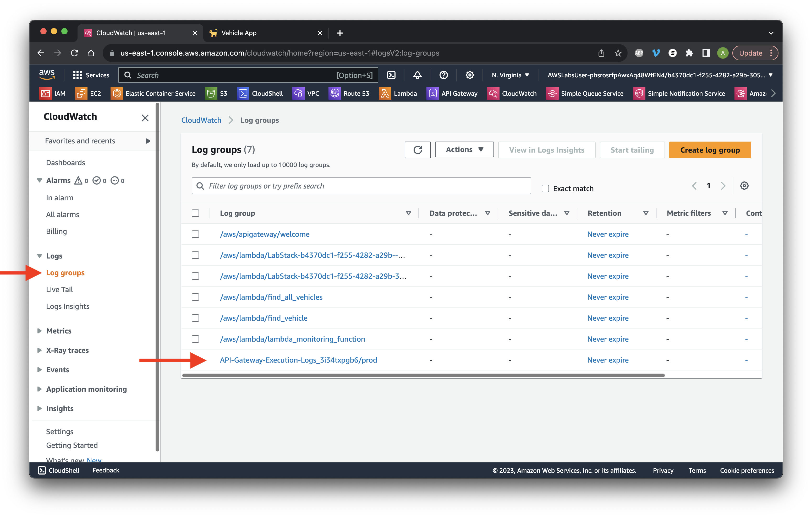Open the Simple Queue Service shortcut

(585, 94)
